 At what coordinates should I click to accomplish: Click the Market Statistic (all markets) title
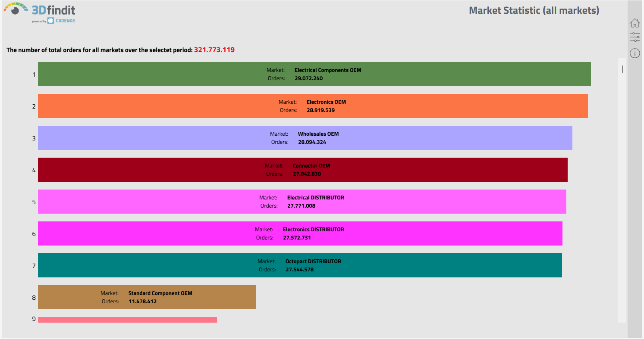tap(534, 10)
